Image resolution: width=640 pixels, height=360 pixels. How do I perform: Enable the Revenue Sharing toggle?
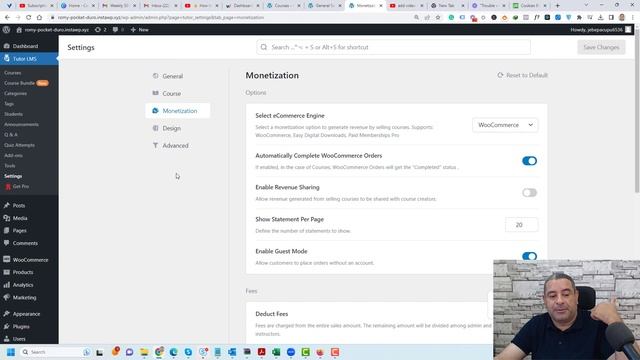[x=529, y=193]
